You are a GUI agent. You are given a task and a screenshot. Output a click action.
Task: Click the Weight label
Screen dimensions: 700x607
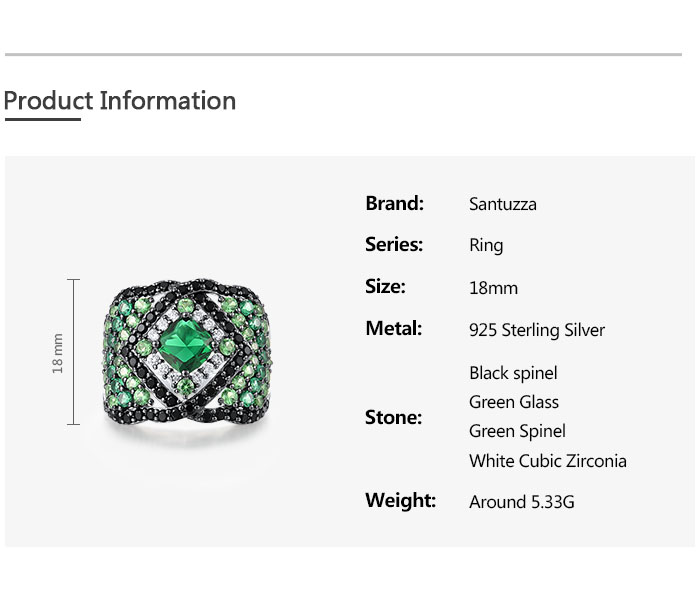(x=400, y=501)
